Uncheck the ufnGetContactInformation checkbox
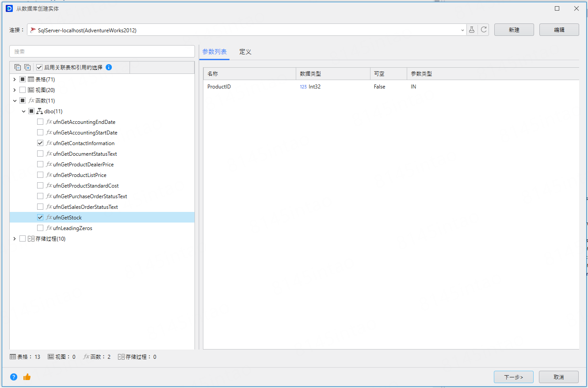This screenshot has width=588, height=388. [40, 143]
